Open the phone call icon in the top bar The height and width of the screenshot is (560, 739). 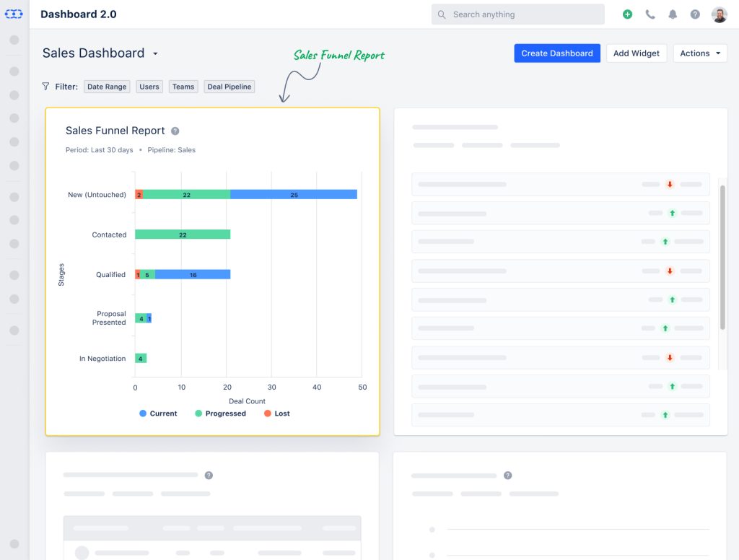(x=650, y=14)
